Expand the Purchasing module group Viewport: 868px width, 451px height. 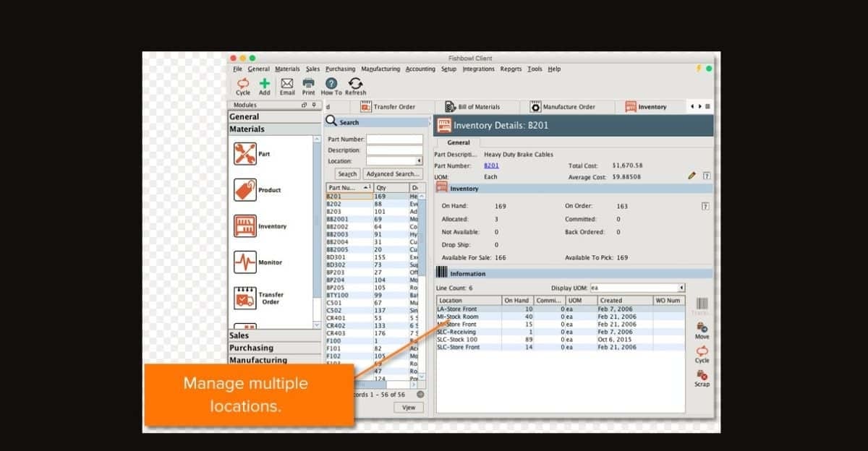coord(274,348)
